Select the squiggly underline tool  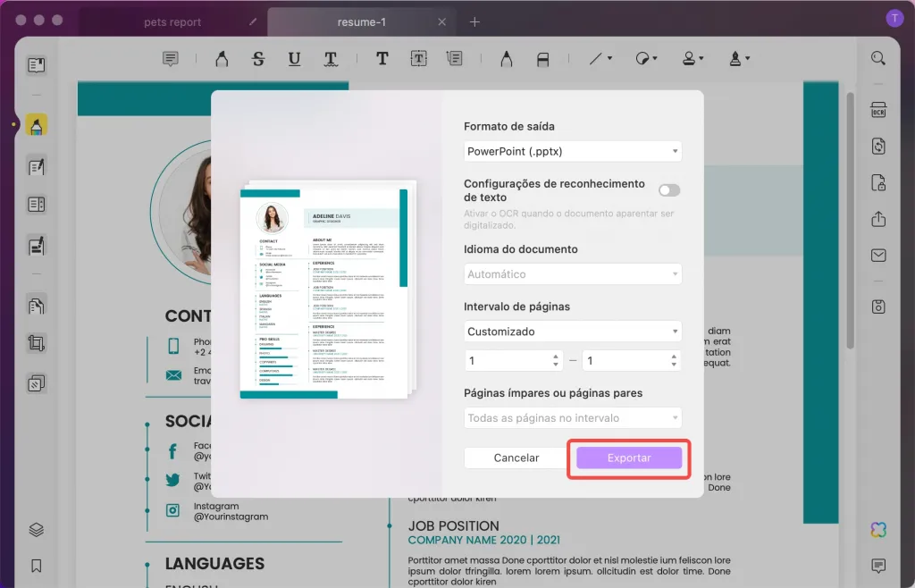click(x=331, y=58)
